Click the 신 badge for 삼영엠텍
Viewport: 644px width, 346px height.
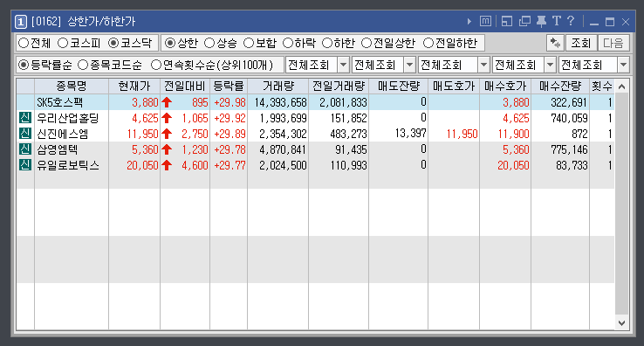25,149
